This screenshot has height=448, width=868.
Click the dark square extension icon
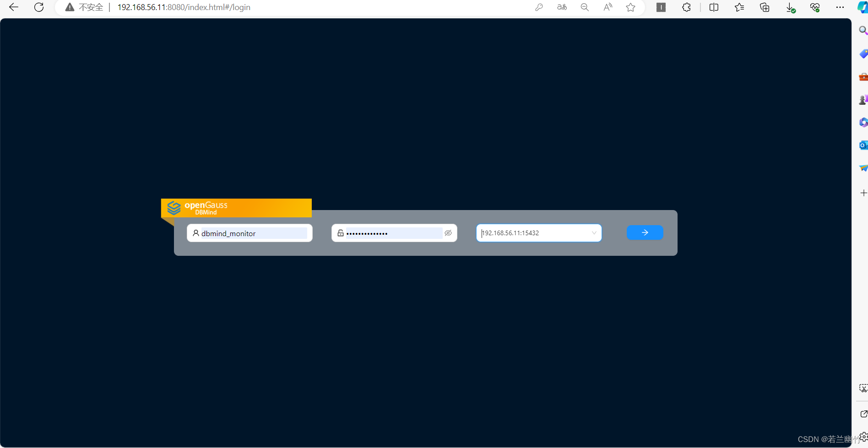click(661, 7)
